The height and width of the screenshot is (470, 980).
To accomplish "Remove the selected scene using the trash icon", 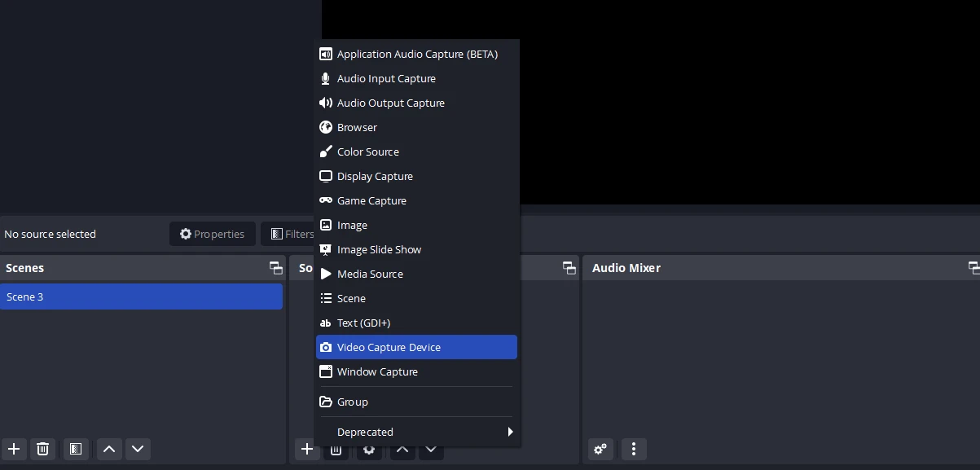I will click(x=43, y=449).
